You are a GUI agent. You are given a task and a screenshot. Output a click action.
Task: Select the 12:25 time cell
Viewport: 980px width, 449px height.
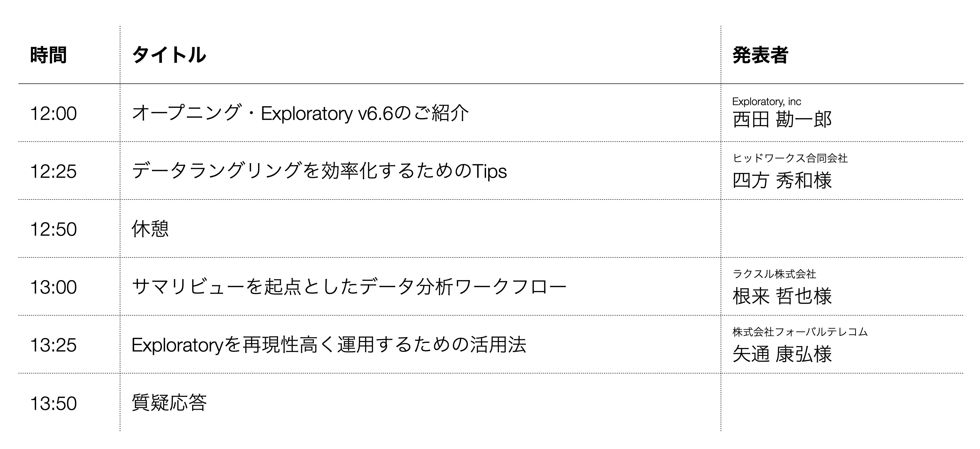[53, 171]
